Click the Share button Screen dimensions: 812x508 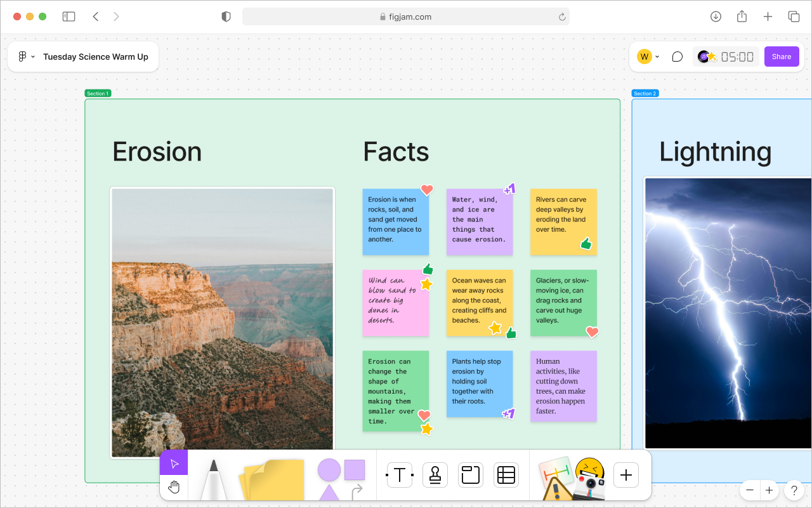(x=782, y=57)
